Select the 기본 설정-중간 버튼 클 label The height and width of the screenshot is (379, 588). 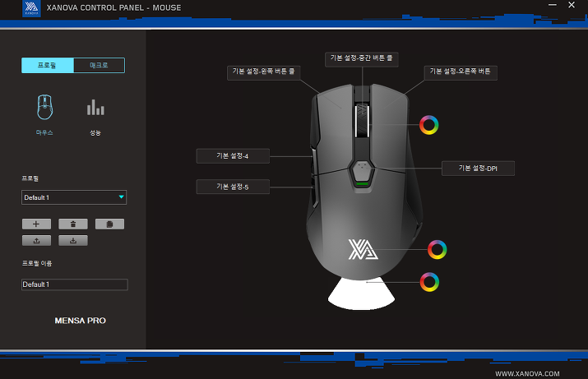click(362, 60)
